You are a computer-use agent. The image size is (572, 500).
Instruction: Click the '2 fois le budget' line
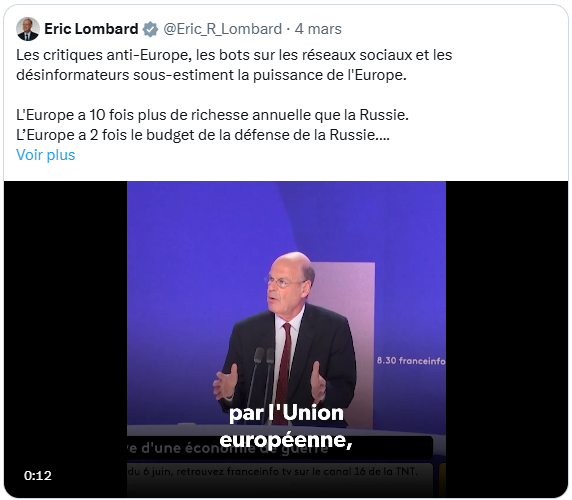203,135
